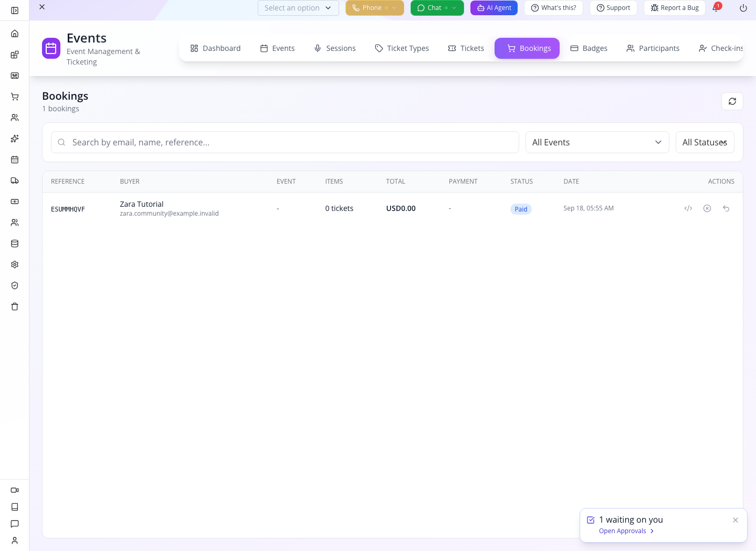Viewport: 756px width, 551px height.
Task: Open the Select an option dropdown
Action: point(298,8)
